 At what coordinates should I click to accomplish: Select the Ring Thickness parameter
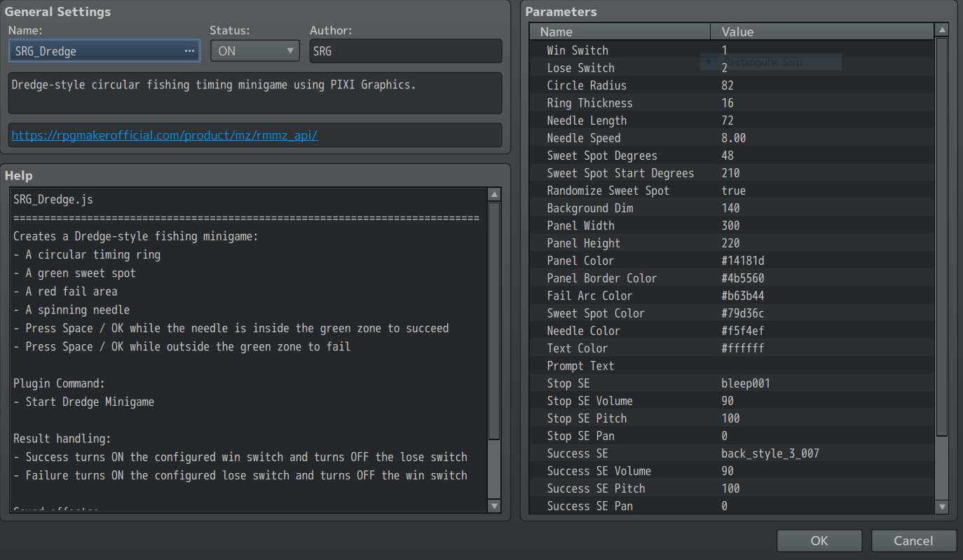pyautogui.click(x=732, y=103)
